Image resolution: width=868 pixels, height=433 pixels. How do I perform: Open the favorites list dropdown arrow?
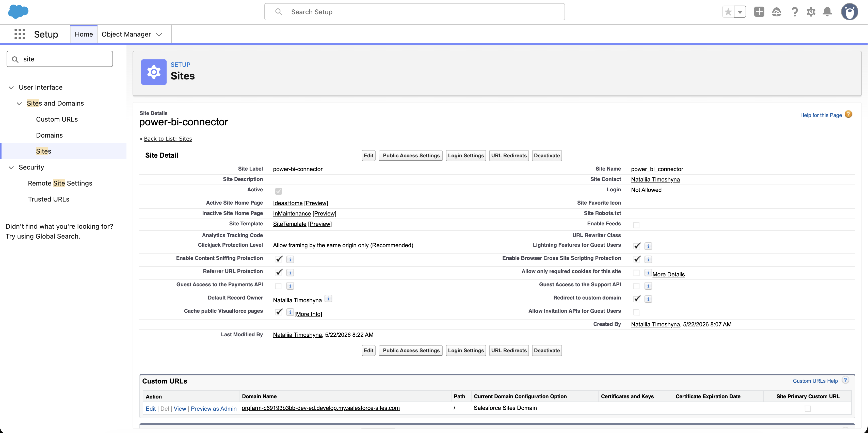click(740, 12)
